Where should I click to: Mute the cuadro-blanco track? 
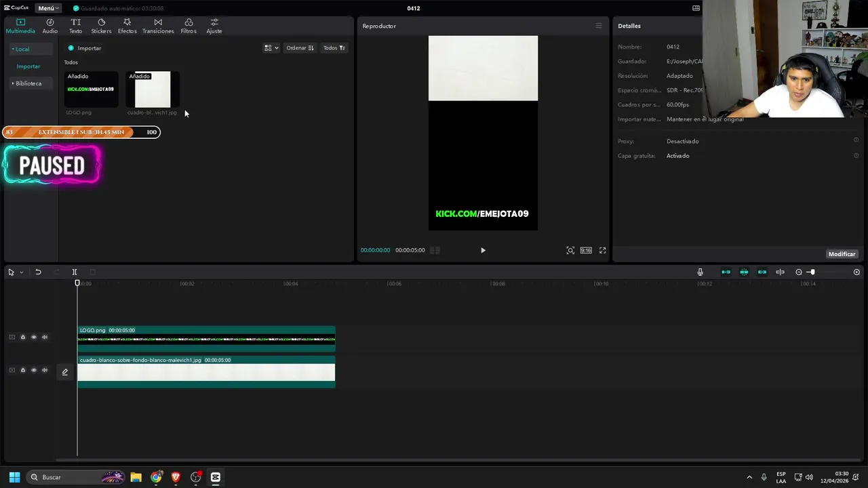45,370
